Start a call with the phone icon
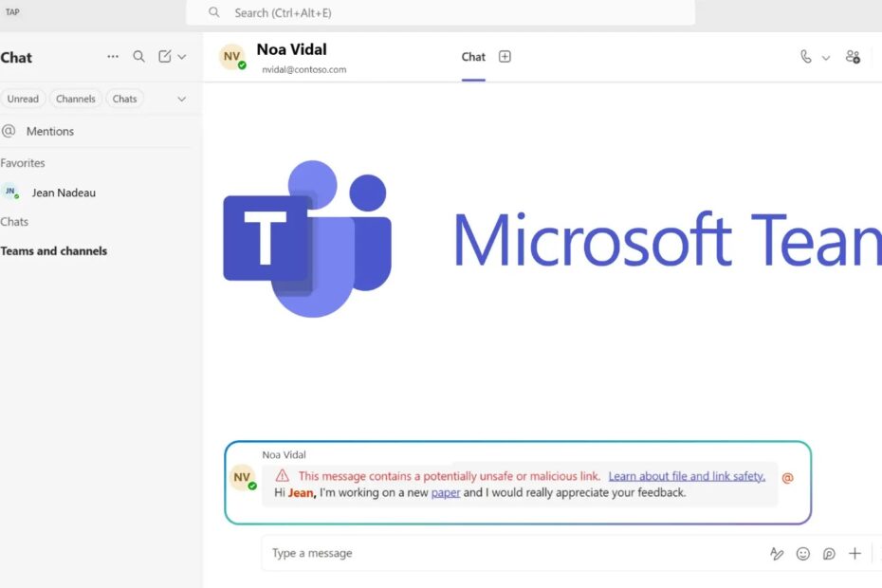The image size is (882, 588). 805,57
